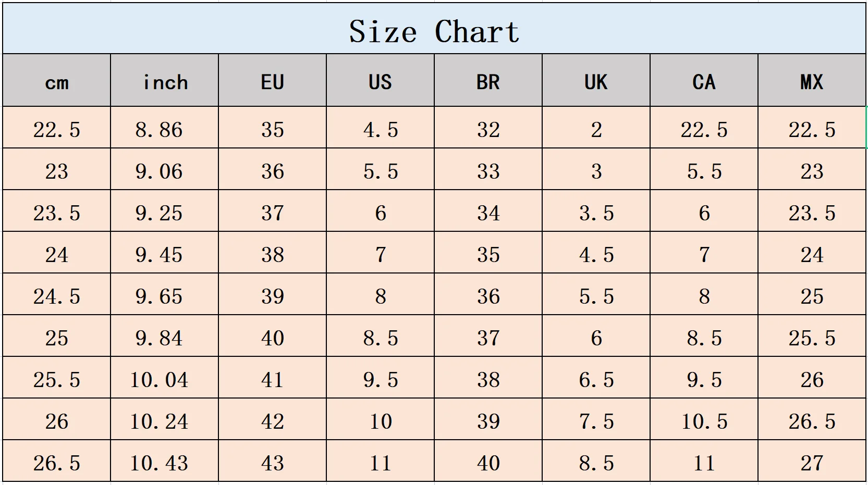Screen dimensions: 868x485
Task: Select the 10.5 cell in CA column
Action: pyautogui.click(x=704, y=421)
